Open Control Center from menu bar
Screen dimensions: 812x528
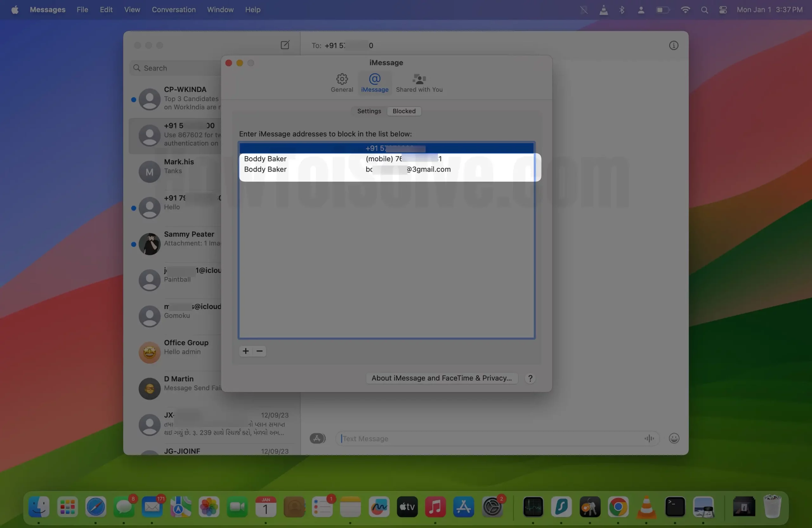(x=723, y=10)
